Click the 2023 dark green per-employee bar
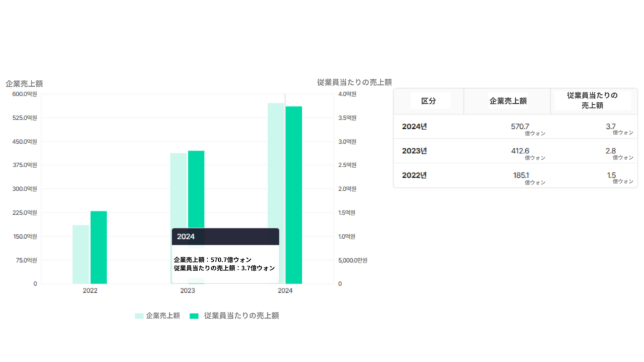644x362 pixels. point(196,189)
